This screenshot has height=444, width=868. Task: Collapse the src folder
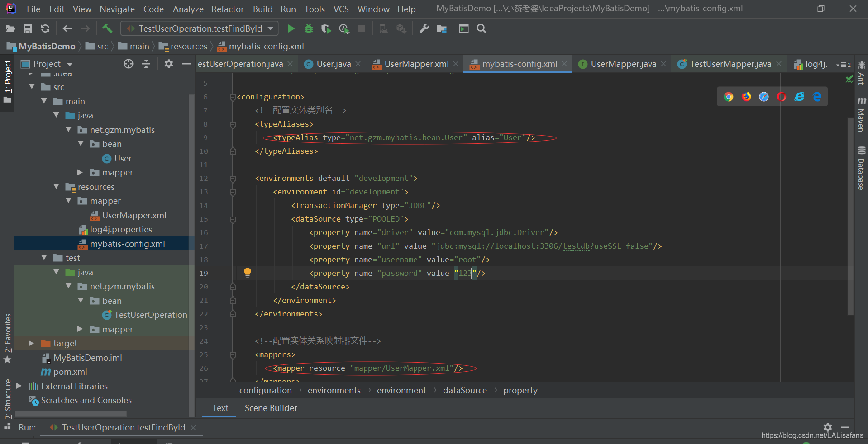pos(32,87)
